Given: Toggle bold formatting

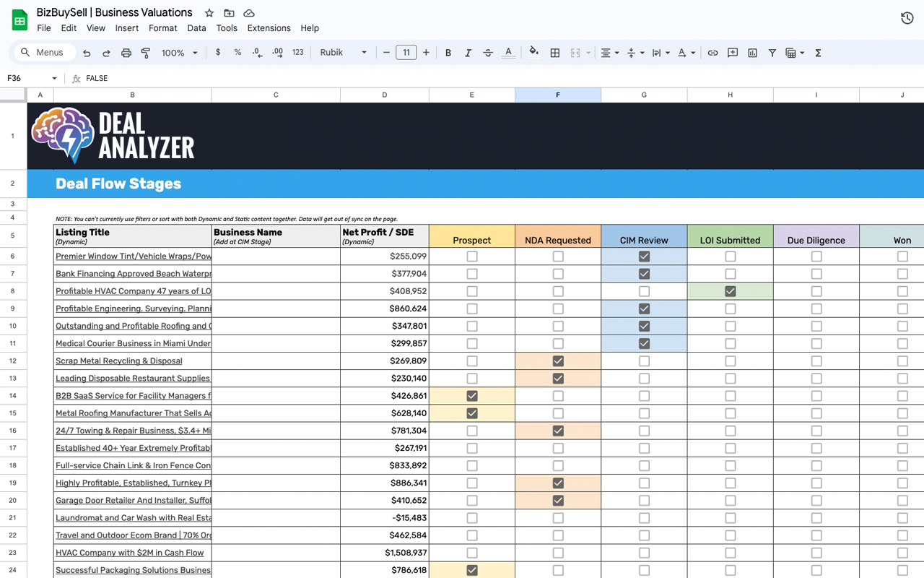Looking at the screenshot, I should 448,52.
